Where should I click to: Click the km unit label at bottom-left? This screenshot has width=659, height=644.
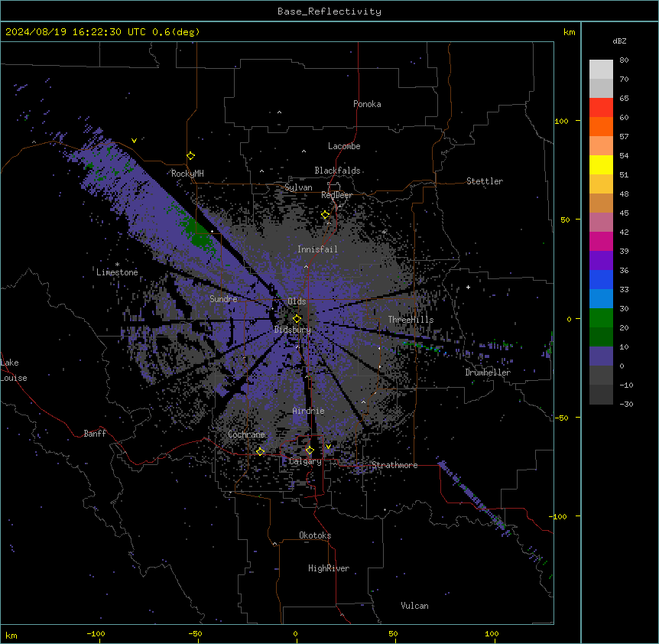(x=11, y=635)
